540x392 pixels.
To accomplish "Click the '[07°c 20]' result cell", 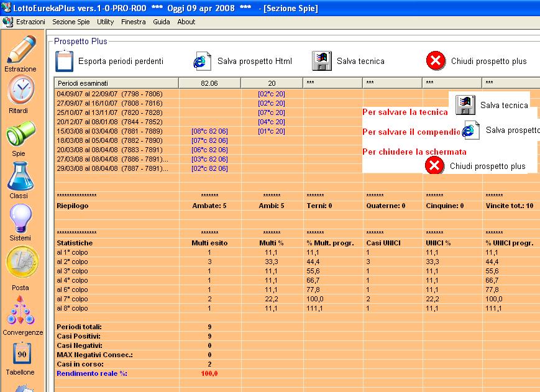I will (x=272, y=112).
